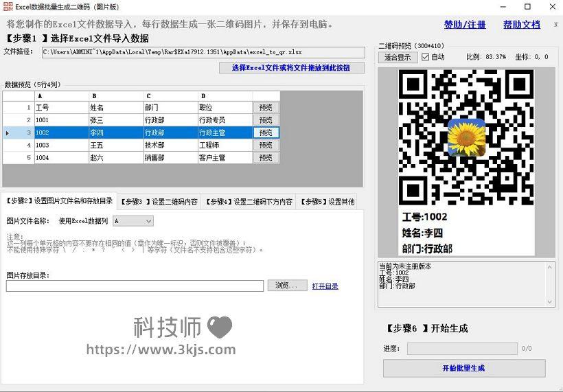Image resolution: width=563 pixels, height=392 pixels.
Task: Open the 赞助/注册 link
Action: pyautogui.click(x=465, y=25)
